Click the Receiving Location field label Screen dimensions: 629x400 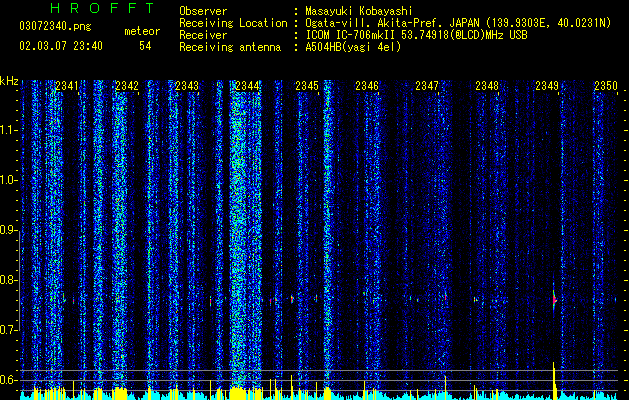tap(233, 23)
